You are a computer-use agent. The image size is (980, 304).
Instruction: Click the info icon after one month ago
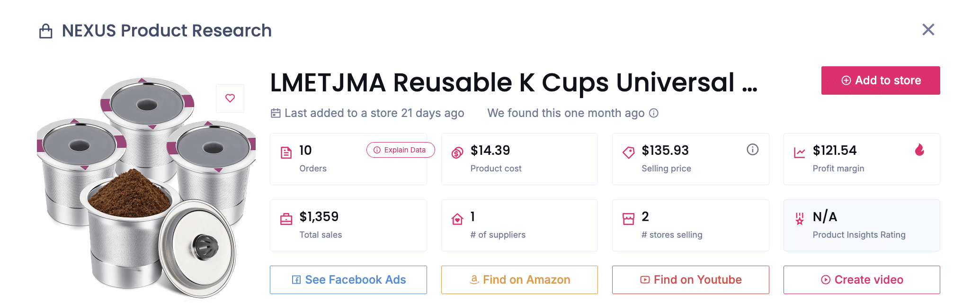[x=654, y=113]
